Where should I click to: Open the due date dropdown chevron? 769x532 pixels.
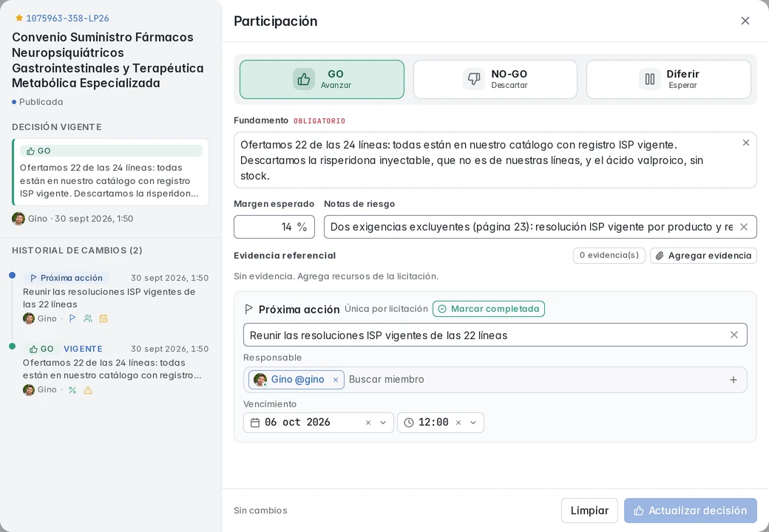click(383, 422)
